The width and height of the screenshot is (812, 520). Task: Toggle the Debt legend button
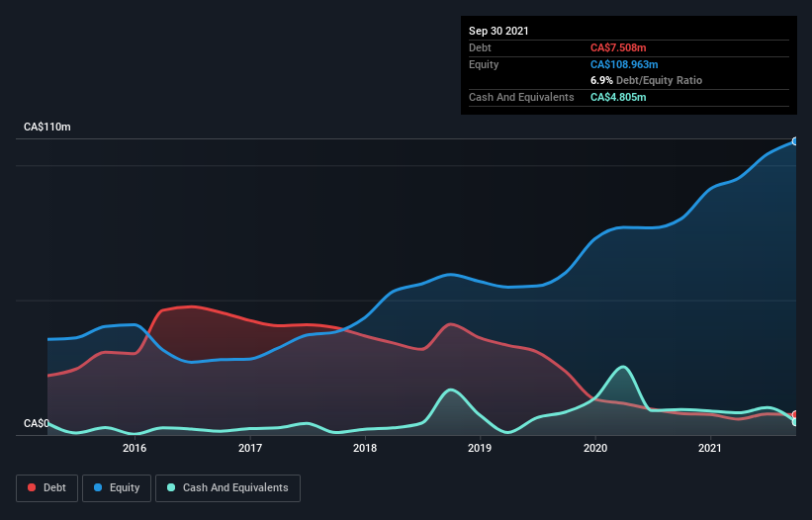click(47, 488)
